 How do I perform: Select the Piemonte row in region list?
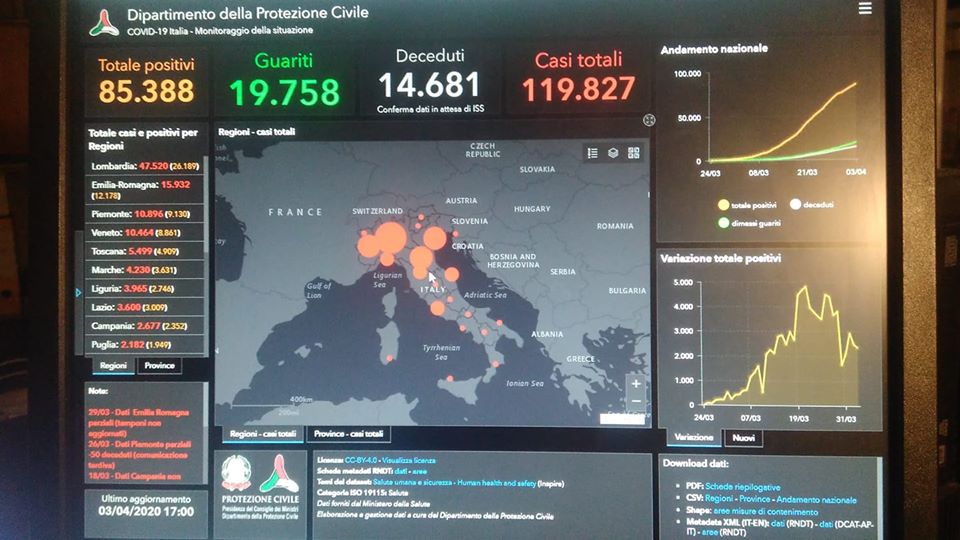144,214
